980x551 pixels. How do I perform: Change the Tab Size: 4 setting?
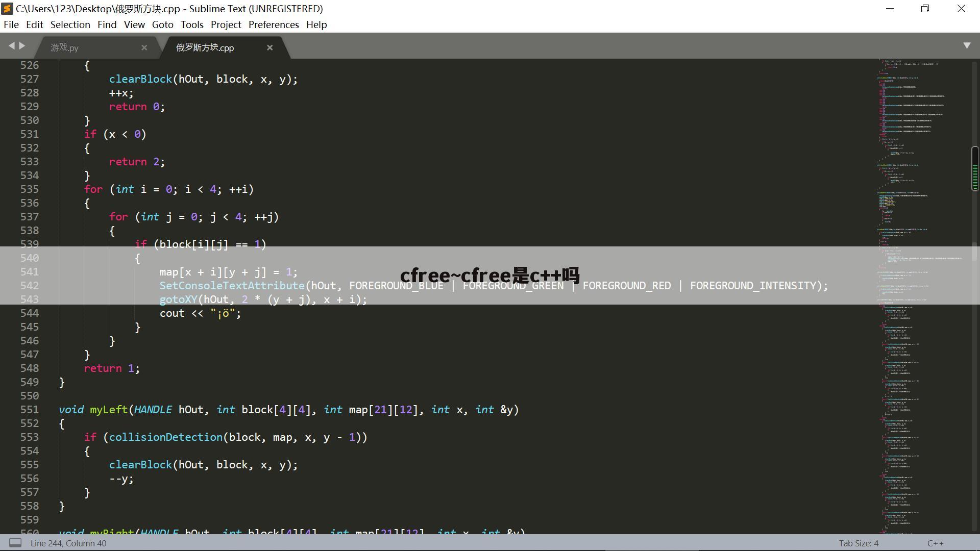click(859, 543)
